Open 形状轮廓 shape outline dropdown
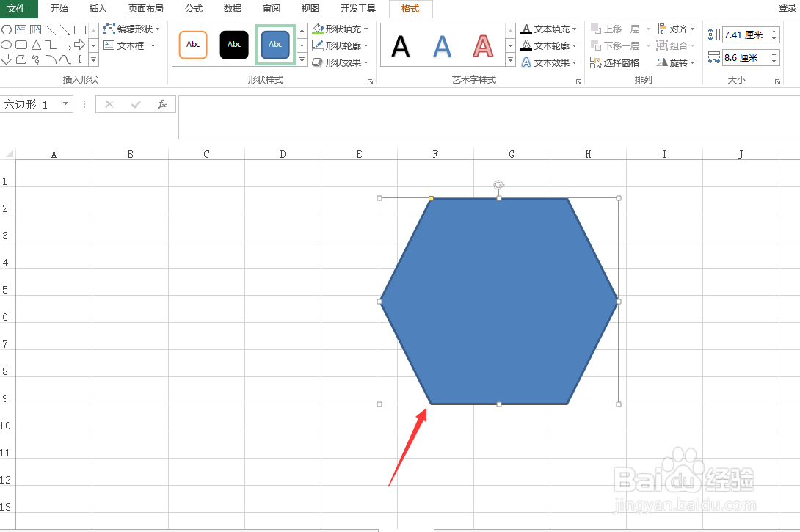Screen dimensions: 800x532 click(341, 46)
